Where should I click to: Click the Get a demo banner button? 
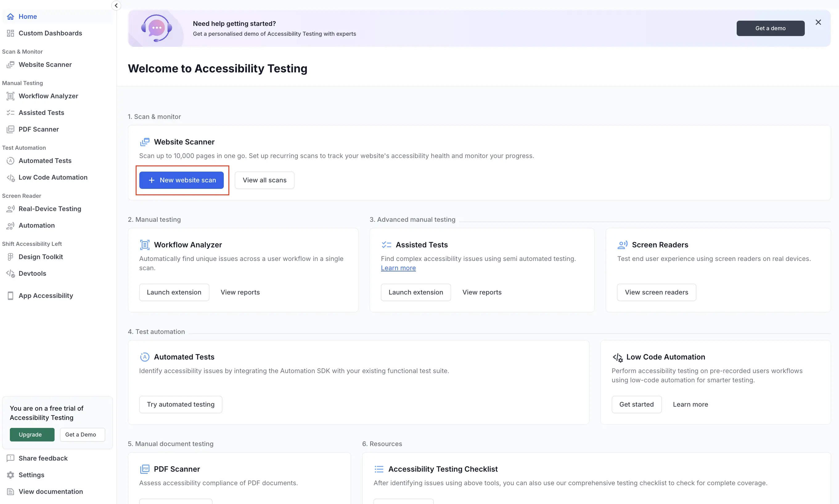coord(770,28)
